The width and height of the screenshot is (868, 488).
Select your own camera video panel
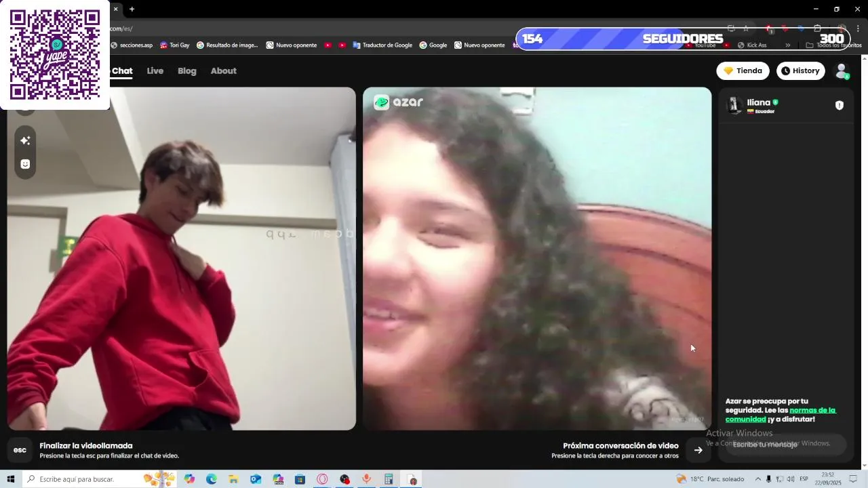click(181, 258)
